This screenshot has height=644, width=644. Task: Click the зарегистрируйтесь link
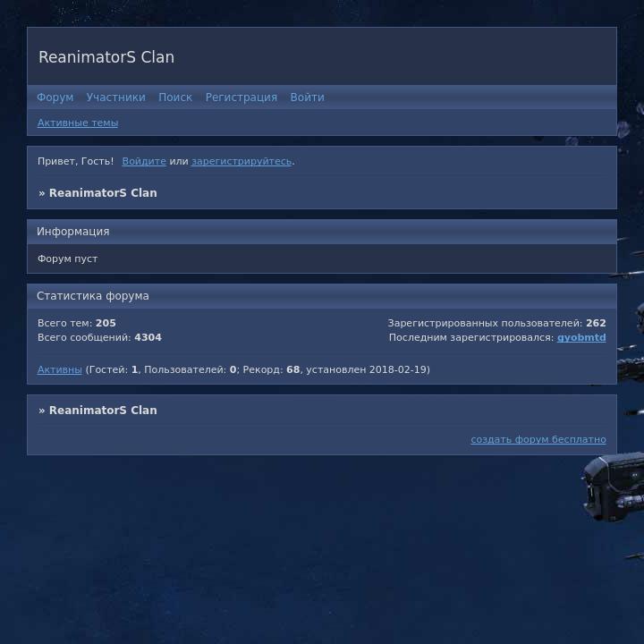click(x=241, y=161)
